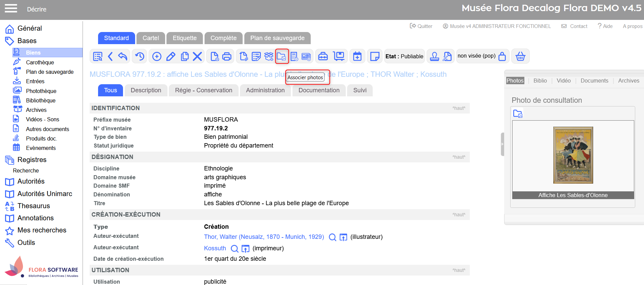Click the plus circle new record icon
The image size is (644, 285).
[157, 56]
